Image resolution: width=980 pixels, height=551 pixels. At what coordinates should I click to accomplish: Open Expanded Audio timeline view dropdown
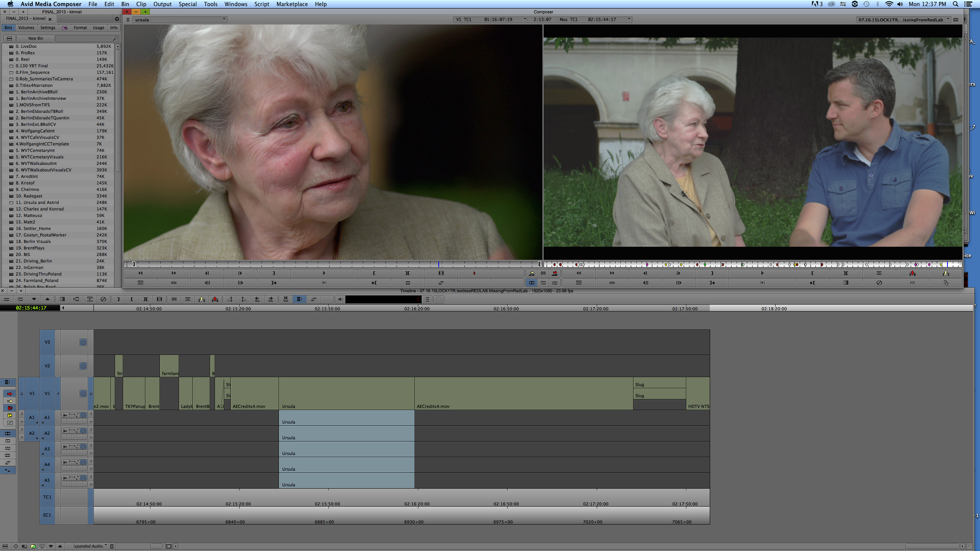[91, 546]
